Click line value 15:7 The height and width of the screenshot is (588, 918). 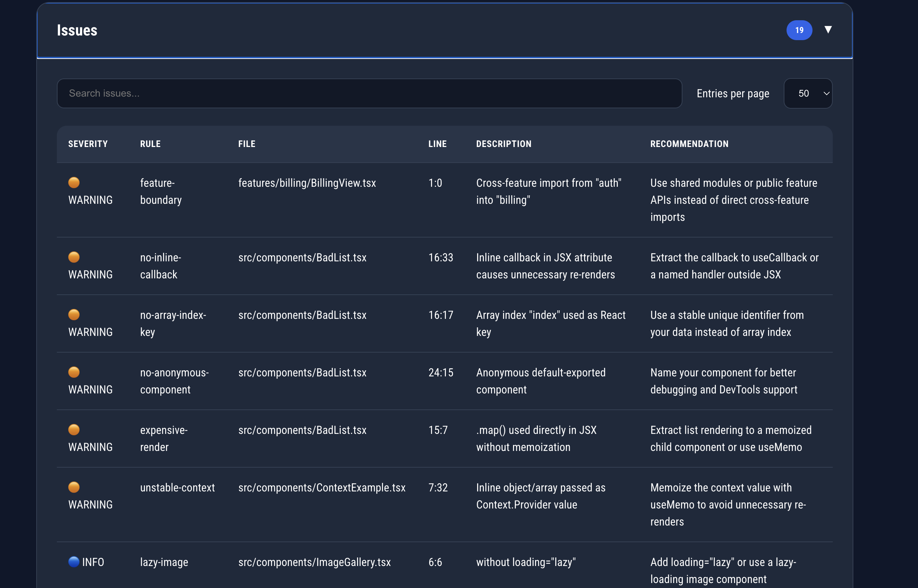[438, 430]
